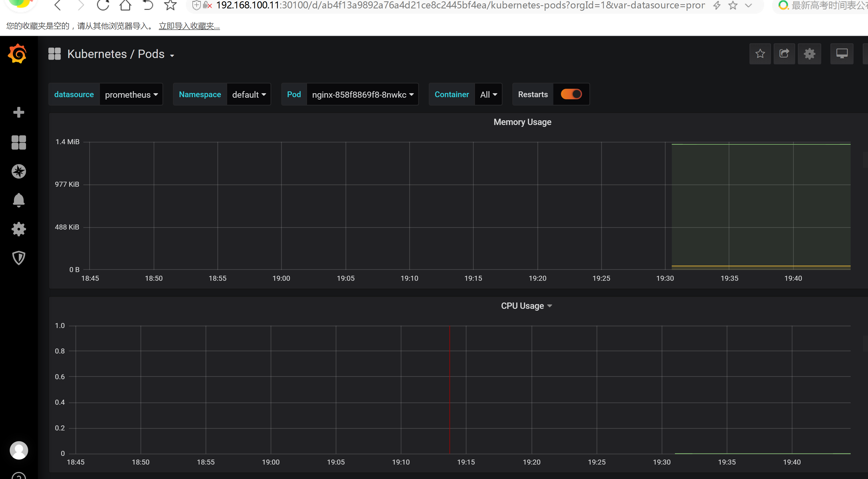This screenshot has height=479, width=868.
Task: Click the red annotation line in CPU graph
Action: 450,389
